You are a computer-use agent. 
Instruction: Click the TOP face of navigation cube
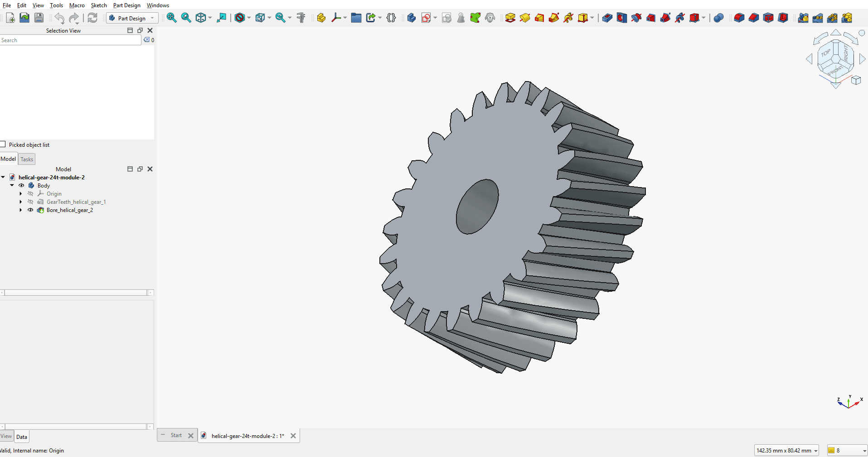tap(826, 53)
